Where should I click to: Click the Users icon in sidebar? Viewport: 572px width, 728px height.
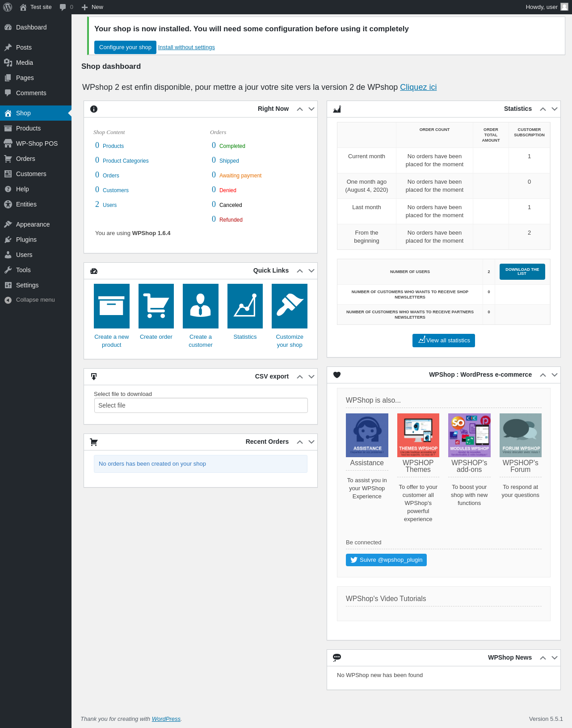coord(8,255)
